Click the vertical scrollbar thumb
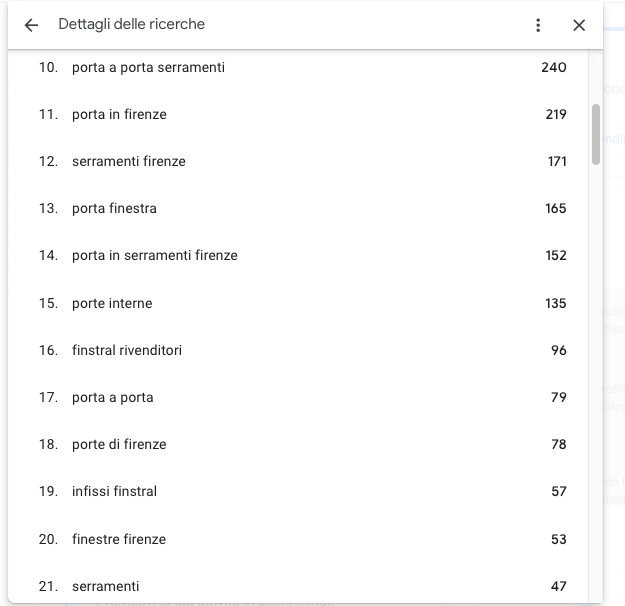 coord(596,134)
